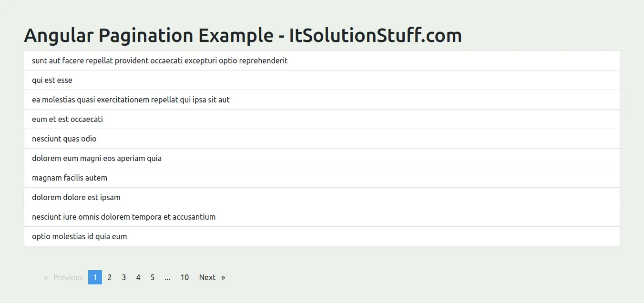Viewport: 644px width, 303px height.
Task: Select the currently active page 1 button
Action: click(x=95, y=277)
